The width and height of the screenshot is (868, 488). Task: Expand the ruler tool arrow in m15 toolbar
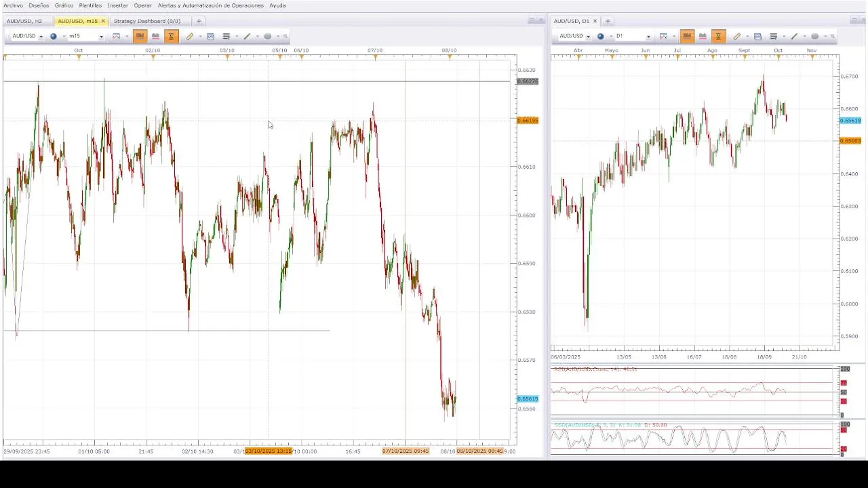pyautogui.click(x=199, y=37)
